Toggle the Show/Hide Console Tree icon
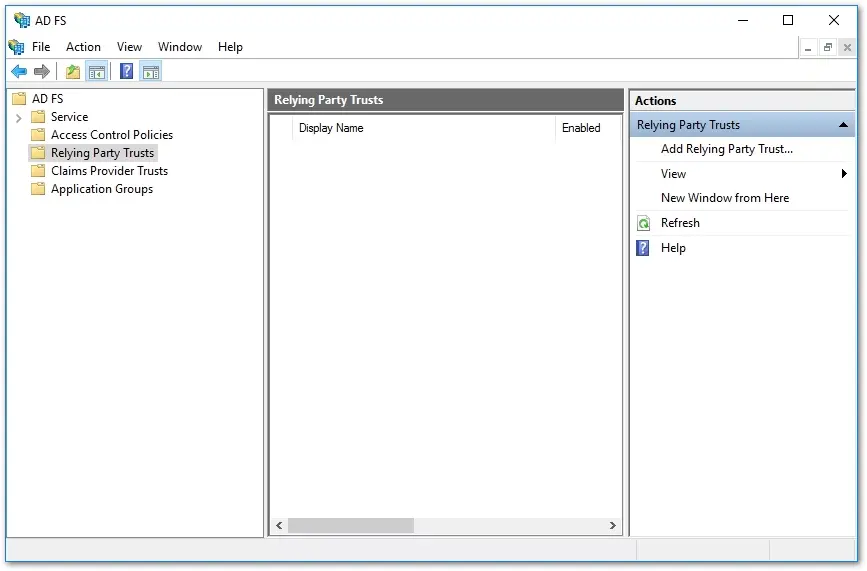Screen dimensions: 867x571 [97, 72]
